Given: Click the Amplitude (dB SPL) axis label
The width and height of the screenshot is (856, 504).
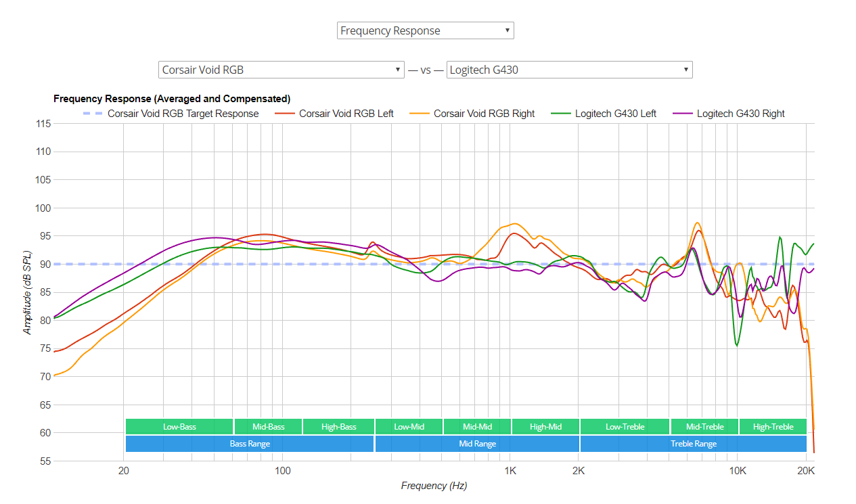Looking at the screenshot, I should [28, 292].
